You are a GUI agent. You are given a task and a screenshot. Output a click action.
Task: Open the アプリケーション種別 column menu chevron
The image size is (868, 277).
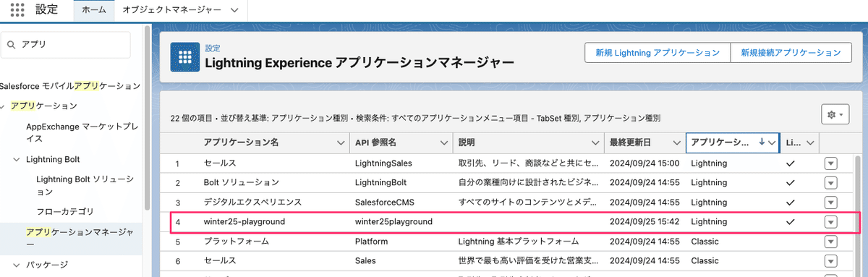click(773, 143)
